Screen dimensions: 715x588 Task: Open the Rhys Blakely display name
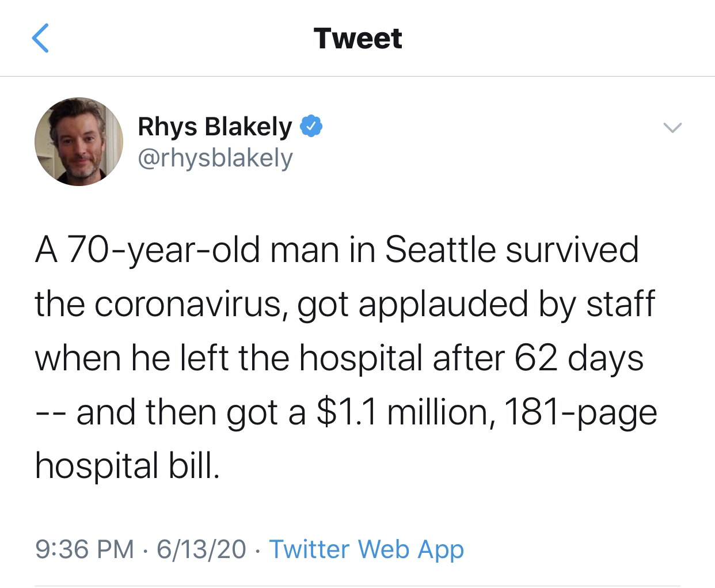pos(215,127)
